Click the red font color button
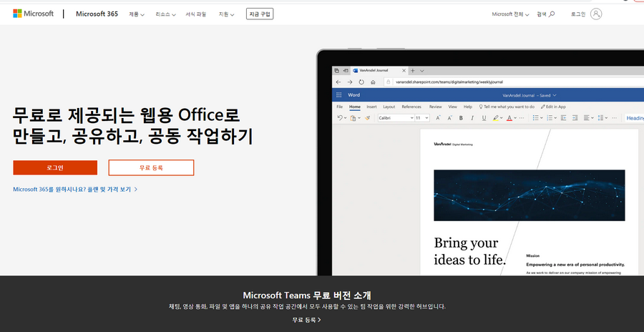This screenshot has height=332, width=644. tap(509, 118)
